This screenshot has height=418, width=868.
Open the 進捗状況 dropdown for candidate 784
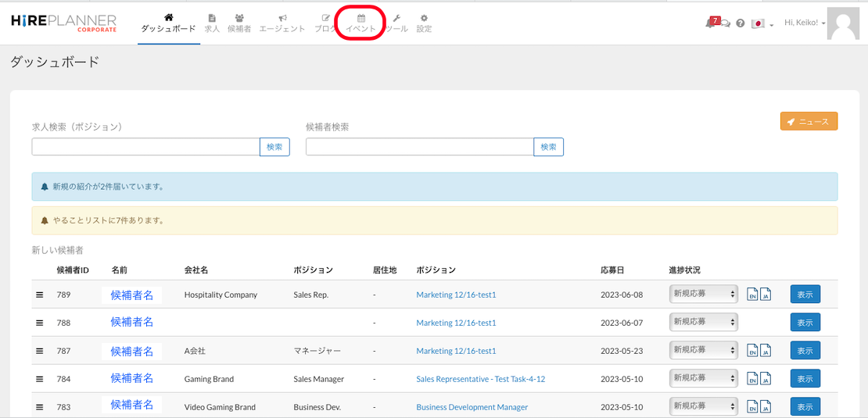pyautogui.click(x=703, y=379)
